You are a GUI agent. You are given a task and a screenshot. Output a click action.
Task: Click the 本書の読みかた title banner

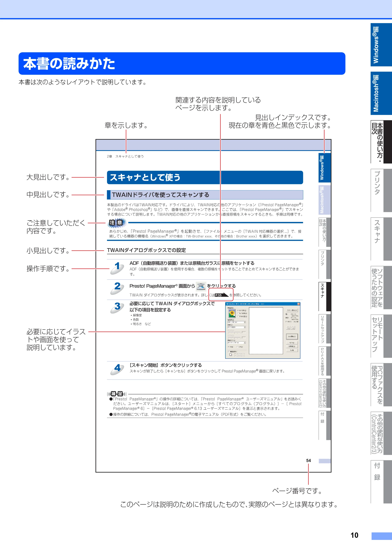(x=182, y=64)
